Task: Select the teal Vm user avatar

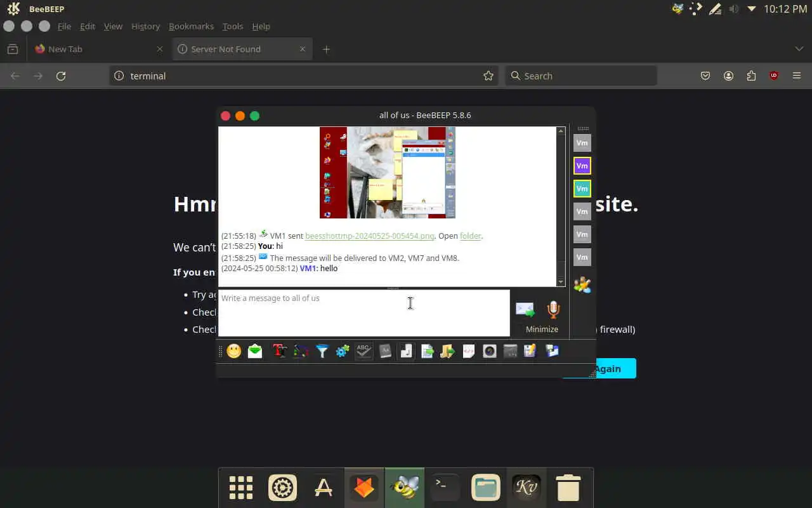Action: (x=582, y=189)
